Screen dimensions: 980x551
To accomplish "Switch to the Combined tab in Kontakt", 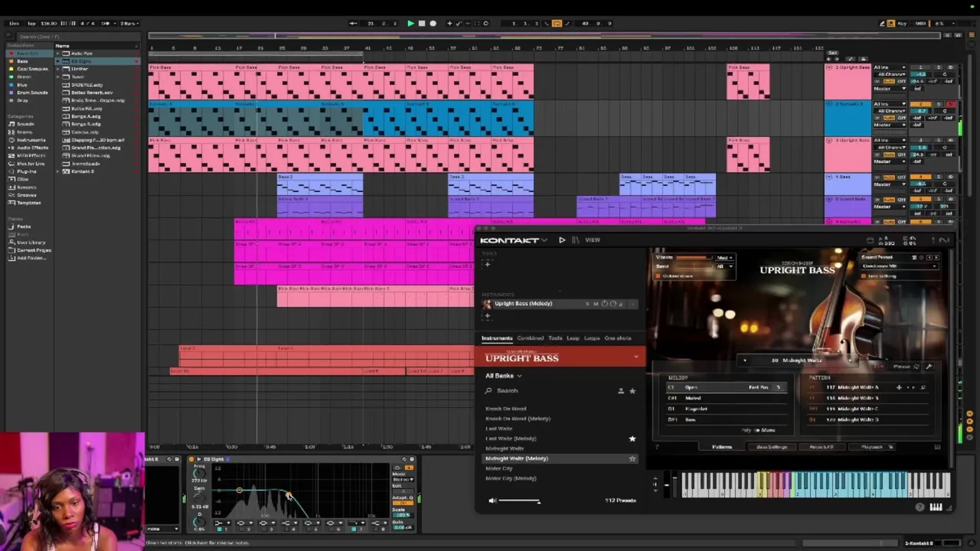I will click(530, 338).
